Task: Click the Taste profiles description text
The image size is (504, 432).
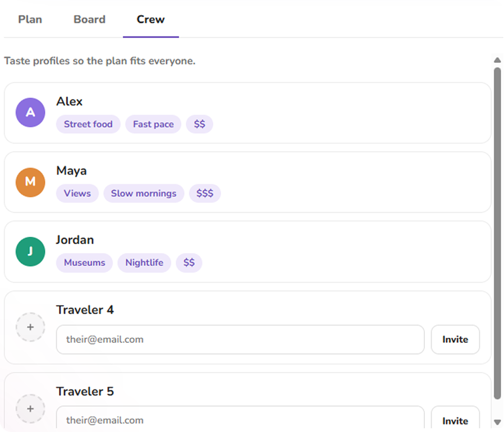Action: point(100,61)
